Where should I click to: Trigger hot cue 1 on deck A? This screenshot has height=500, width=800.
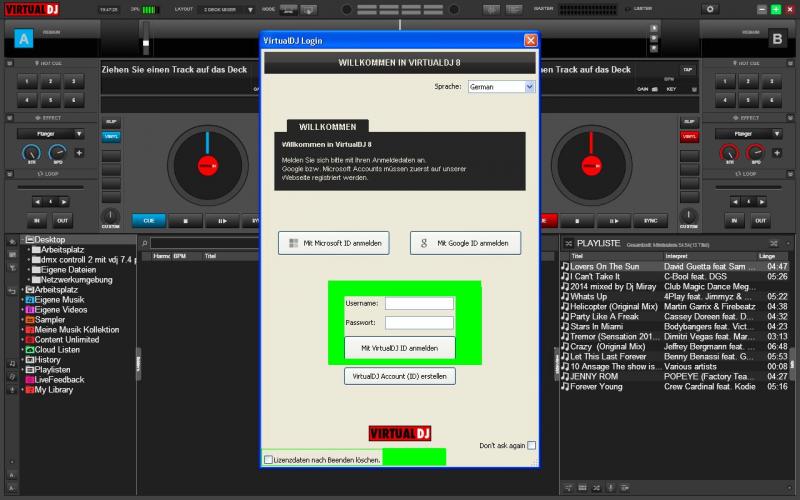(27, 82)
